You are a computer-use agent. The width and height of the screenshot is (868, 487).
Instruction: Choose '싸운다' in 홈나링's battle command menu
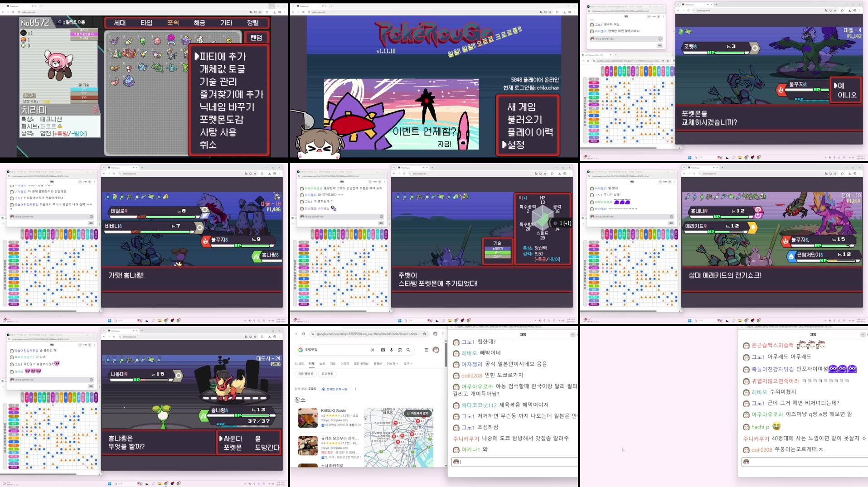[233, 439]
